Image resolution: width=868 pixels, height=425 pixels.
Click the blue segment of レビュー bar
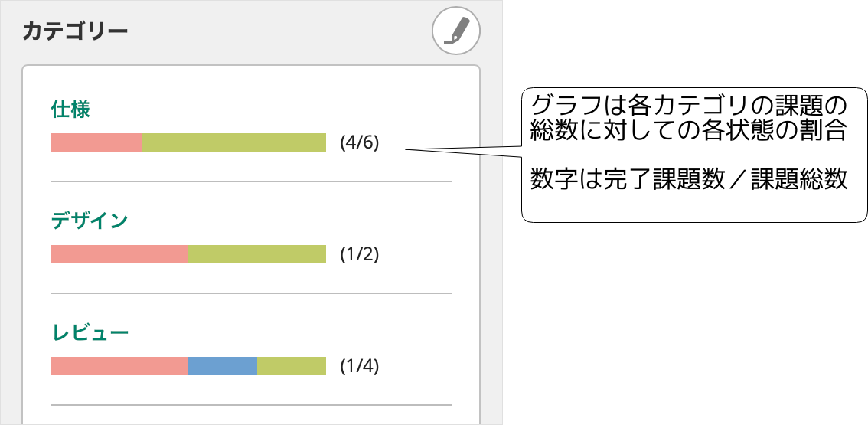[223, 366]
